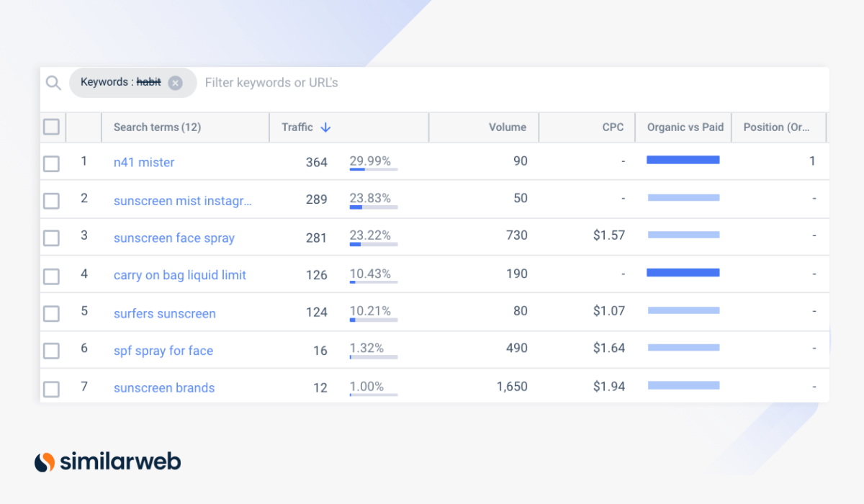Viewport: 864px width, 504px height.
Task: Open the 'carry on bag liquid limit' link
Action: (x=180, y=275)
